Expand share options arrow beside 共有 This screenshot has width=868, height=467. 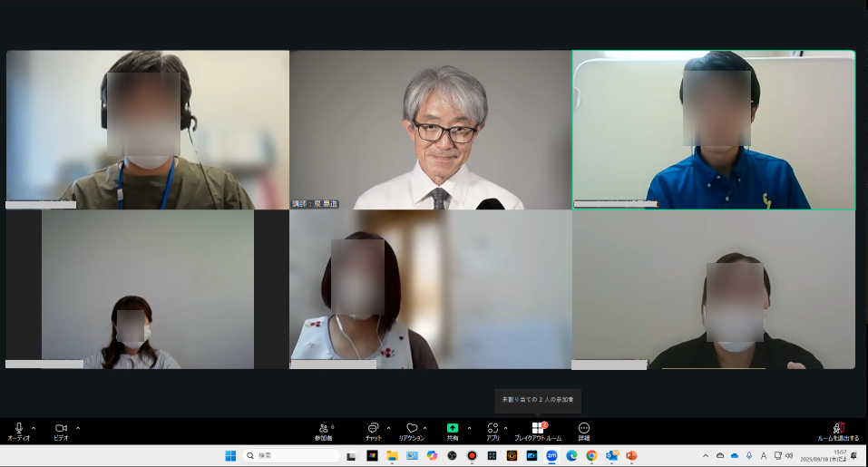coord(469,428)
